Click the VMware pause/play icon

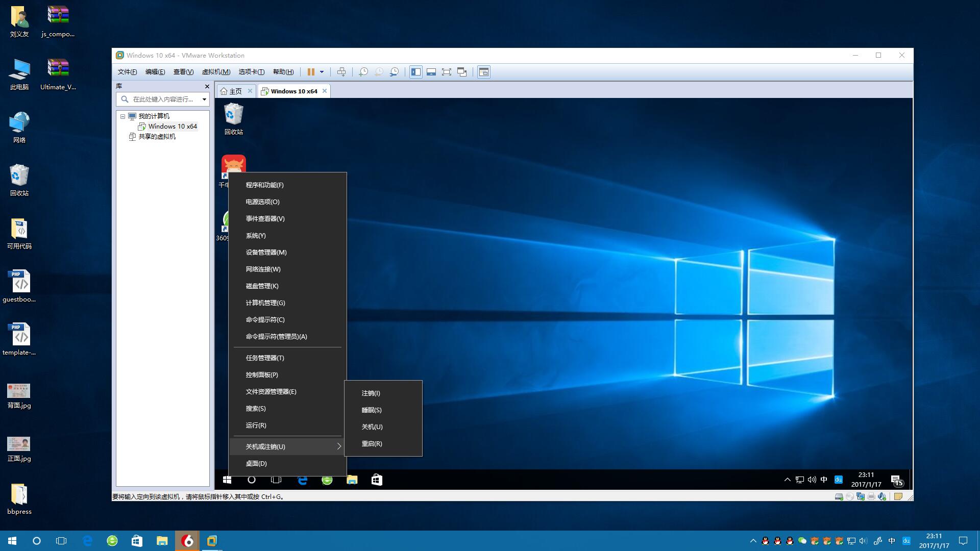coord(311,72)
